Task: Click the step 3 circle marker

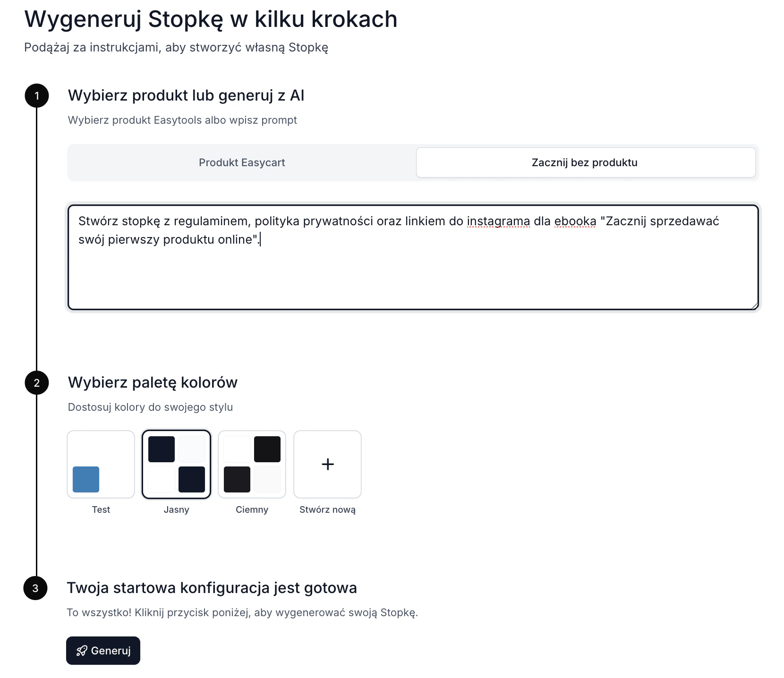Action: tap(35, 588)
